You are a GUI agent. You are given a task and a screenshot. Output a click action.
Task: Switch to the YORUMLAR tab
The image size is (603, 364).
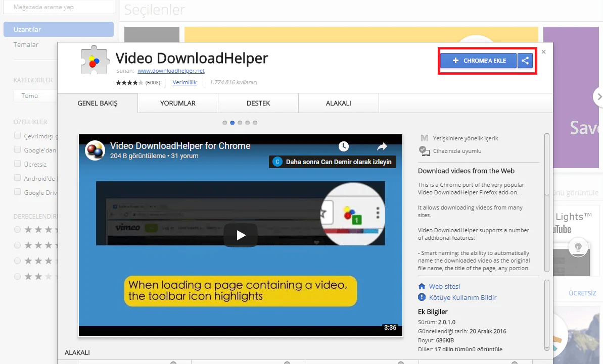point(178,103)
